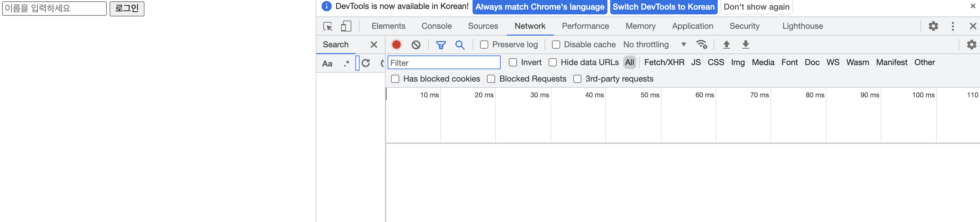This screenshot has width=980, height=222.
Task: Filter by Fetch/XHR requests
Action: (664, 62)
